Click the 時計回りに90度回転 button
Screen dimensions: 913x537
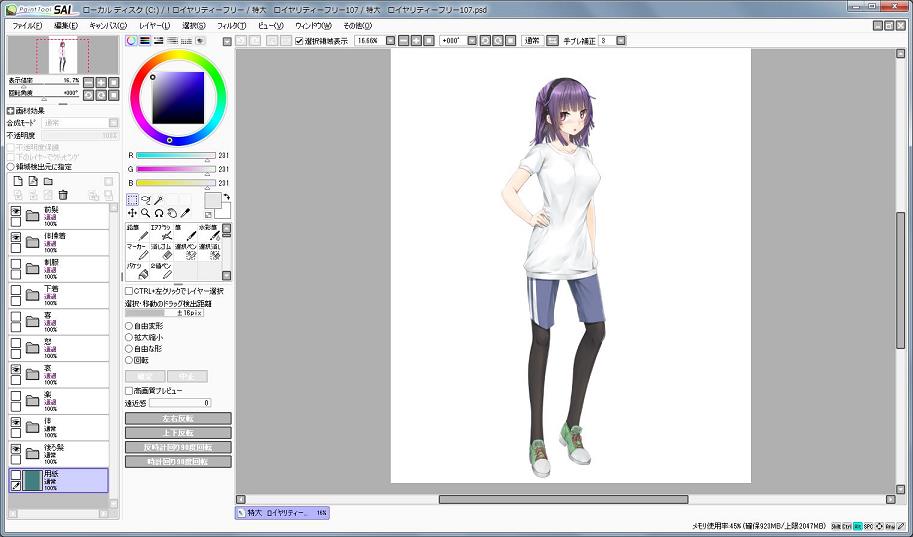click(x=178, y=462)
